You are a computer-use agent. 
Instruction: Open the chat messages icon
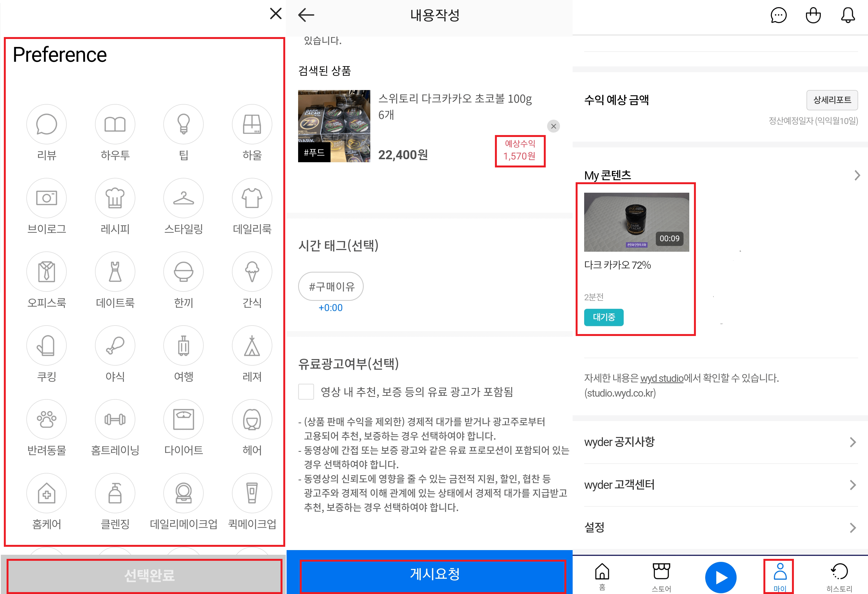pos(778,16)
